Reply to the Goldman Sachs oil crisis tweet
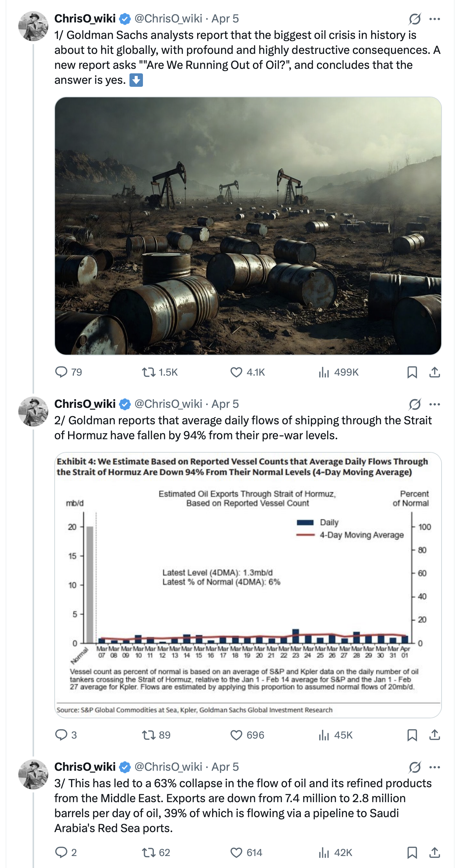The height and width of the screenshot is (868, 464). [61, 372]
